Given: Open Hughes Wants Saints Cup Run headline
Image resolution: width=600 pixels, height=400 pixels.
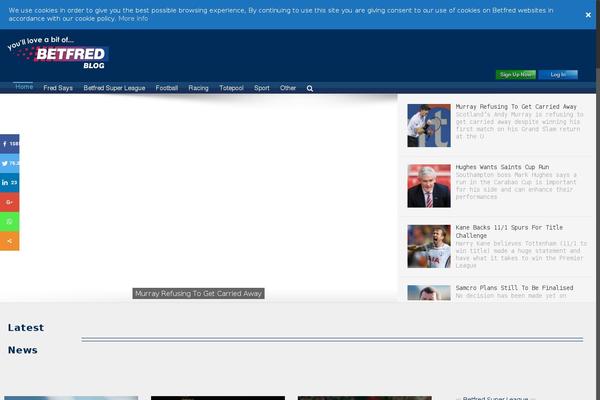Looking at the screenshot, I should coord(502,167).
